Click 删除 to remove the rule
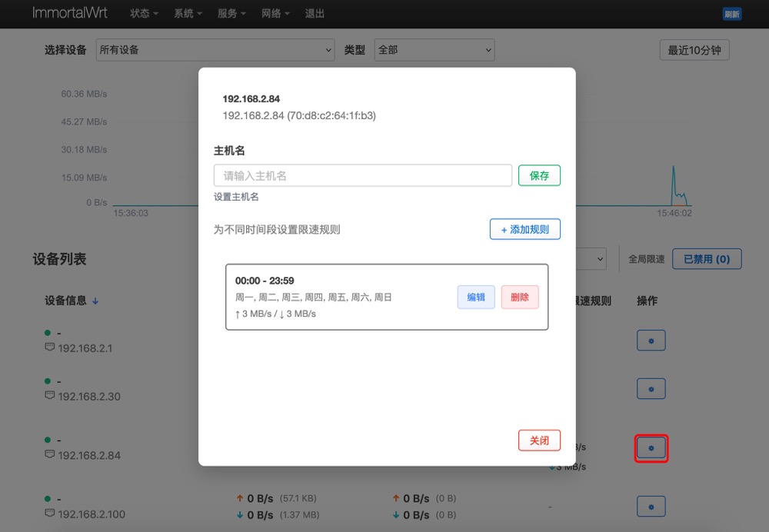 coord(520,298)
